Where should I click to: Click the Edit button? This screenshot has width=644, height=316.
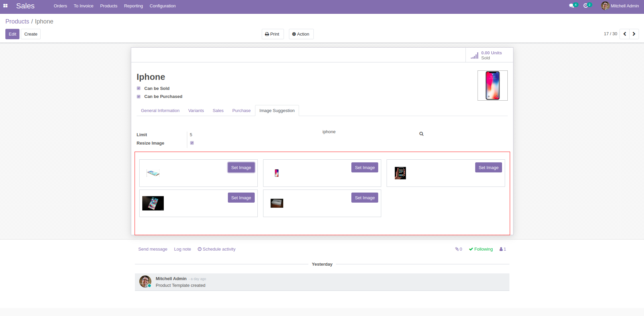pos(12,34)
